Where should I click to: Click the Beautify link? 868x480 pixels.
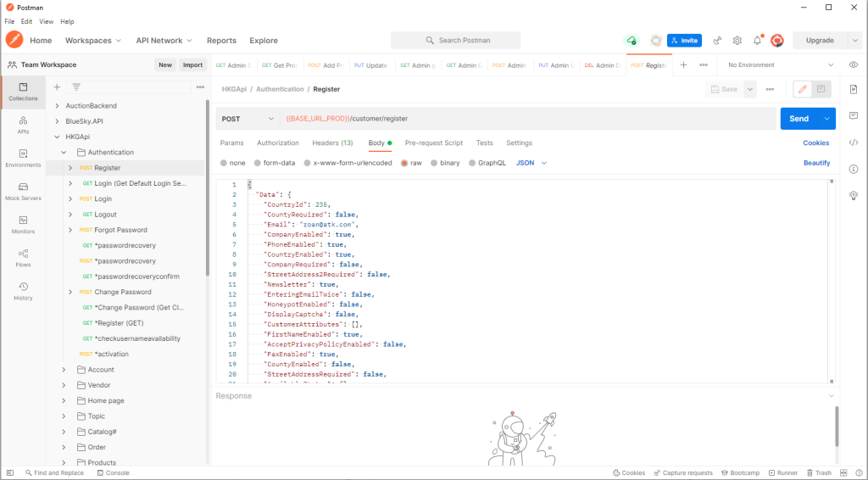click(816, 163)
